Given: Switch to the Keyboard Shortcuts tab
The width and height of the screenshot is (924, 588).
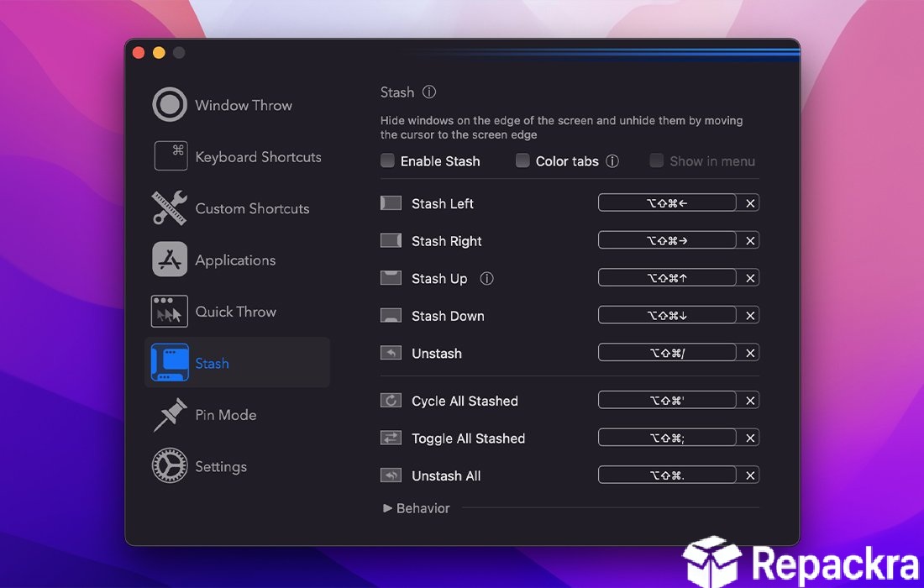Looking at the screenshot, I should point(258,157).
